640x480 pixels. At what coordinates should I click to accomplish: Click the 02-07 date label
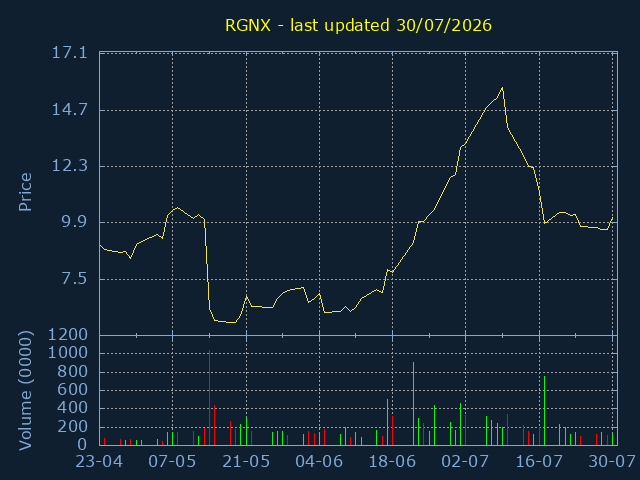pos(465,462)
